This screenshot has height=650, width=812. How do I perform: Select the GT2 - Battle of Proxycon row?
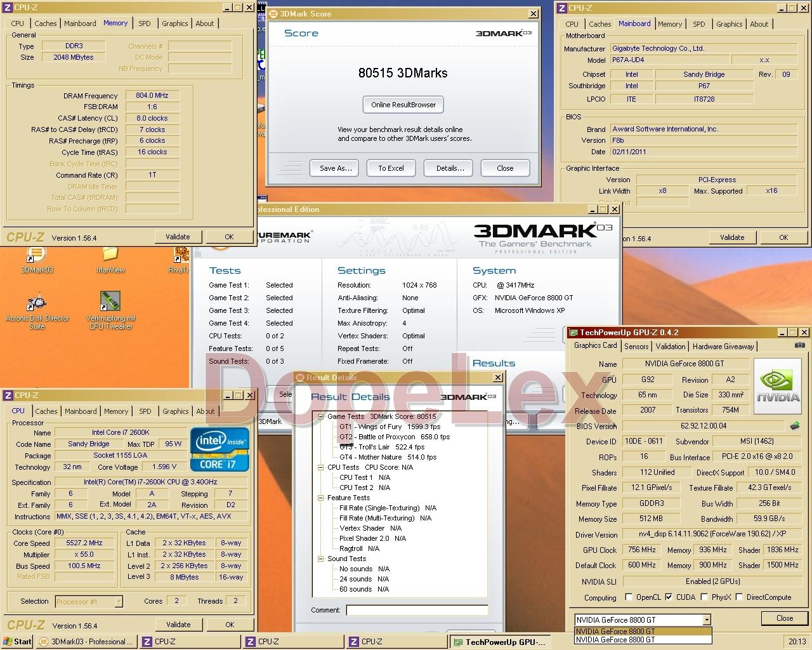[394, 437]
